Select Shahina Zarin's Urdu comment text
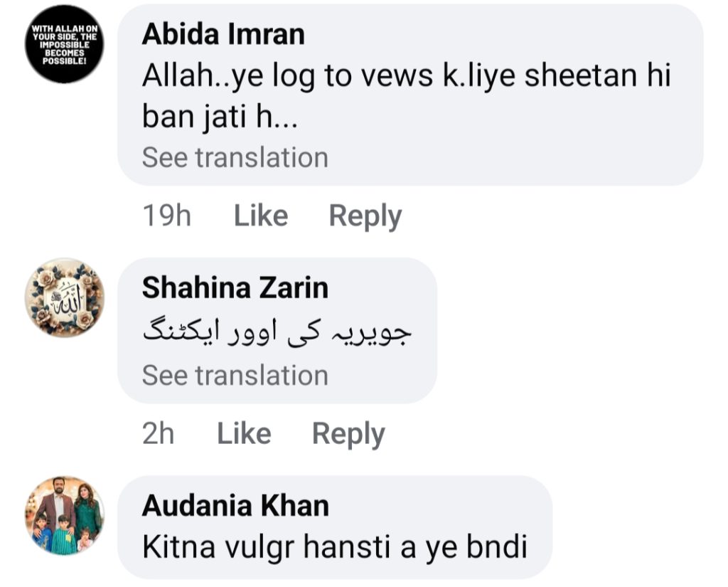 pos(278,333)
